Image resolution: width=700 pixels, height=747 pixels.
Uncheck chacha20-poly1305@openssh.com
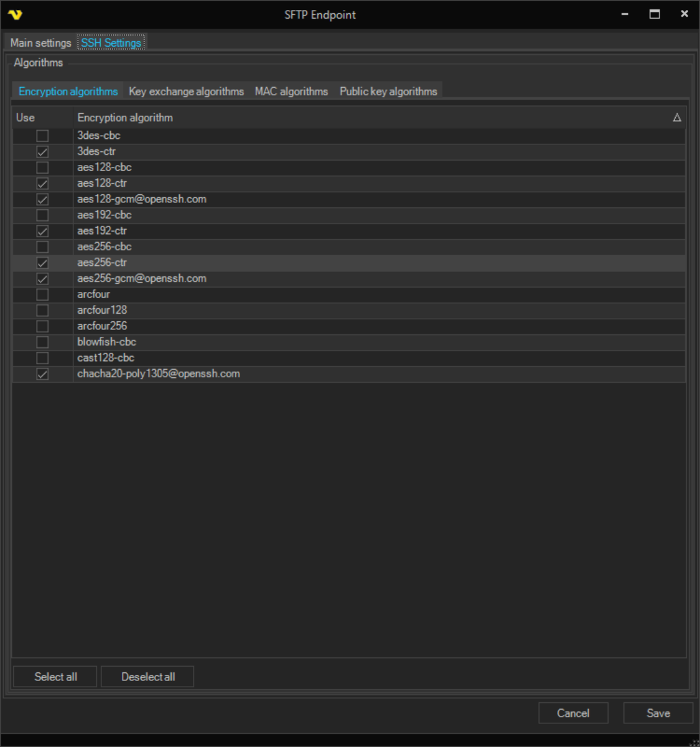tap(42, 374)
